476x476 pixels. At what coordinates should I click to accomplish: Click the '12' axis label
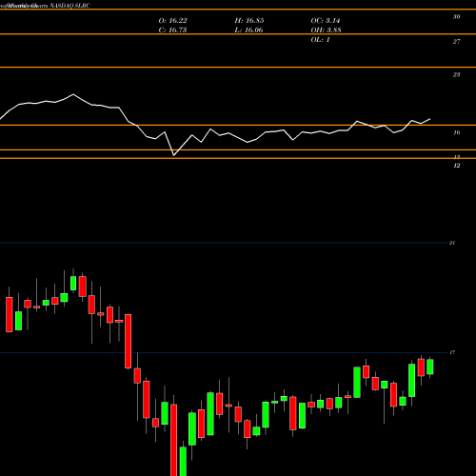coord(457,166)
